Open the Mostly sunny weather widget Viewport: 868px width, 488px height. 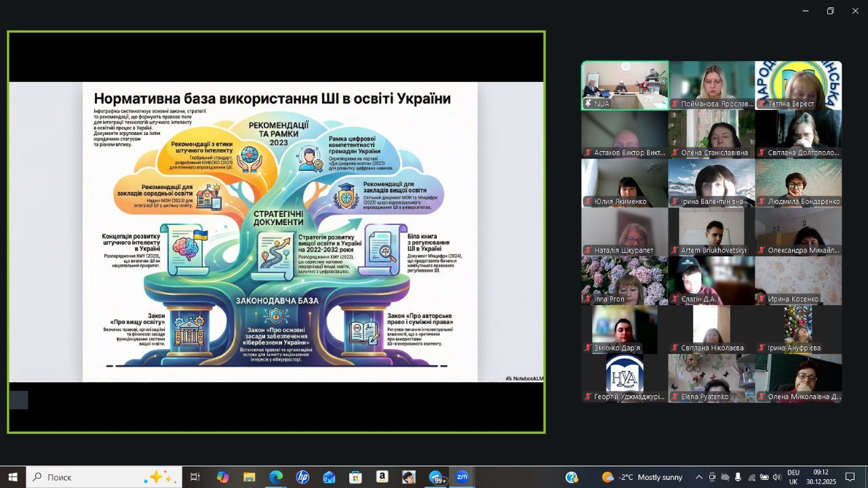pyautogui.click(x=642, y=477)
